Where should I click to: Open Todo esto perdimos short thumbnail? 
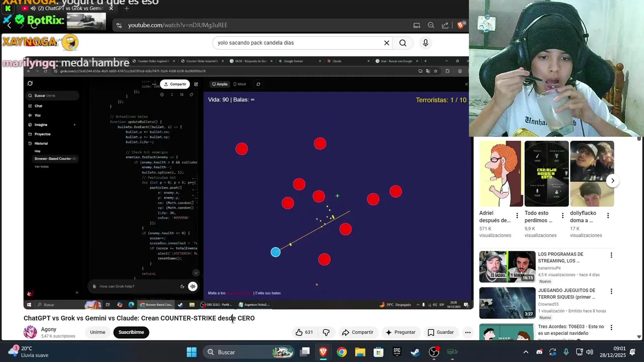[546, 173]
